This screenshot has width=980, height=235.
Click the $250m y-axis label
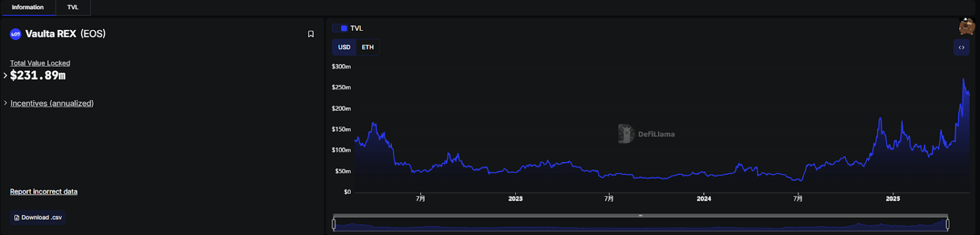point(341,87)
